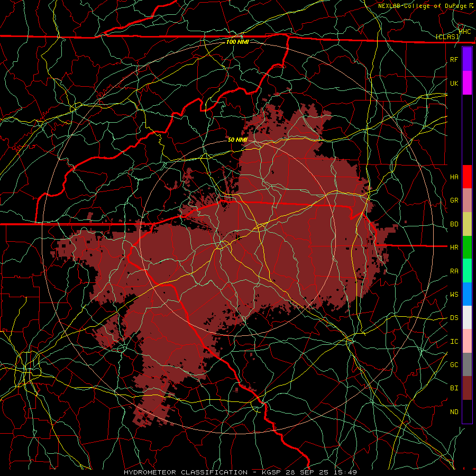This screenshot has height=476, width=476.
Task: Click the UK legend label
Action: click(x=454, y=83)
